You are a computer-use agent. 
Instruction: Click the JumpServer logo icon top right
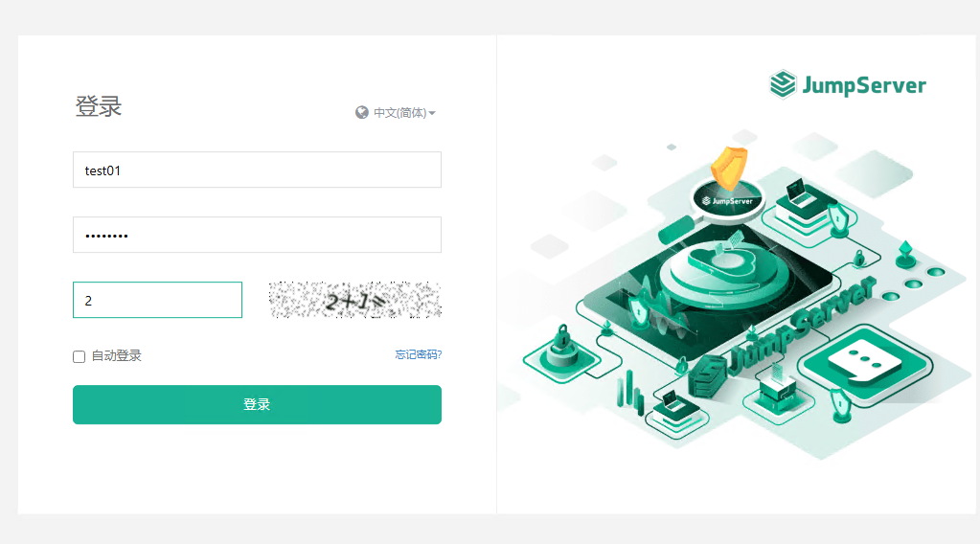tap(783, 84)
